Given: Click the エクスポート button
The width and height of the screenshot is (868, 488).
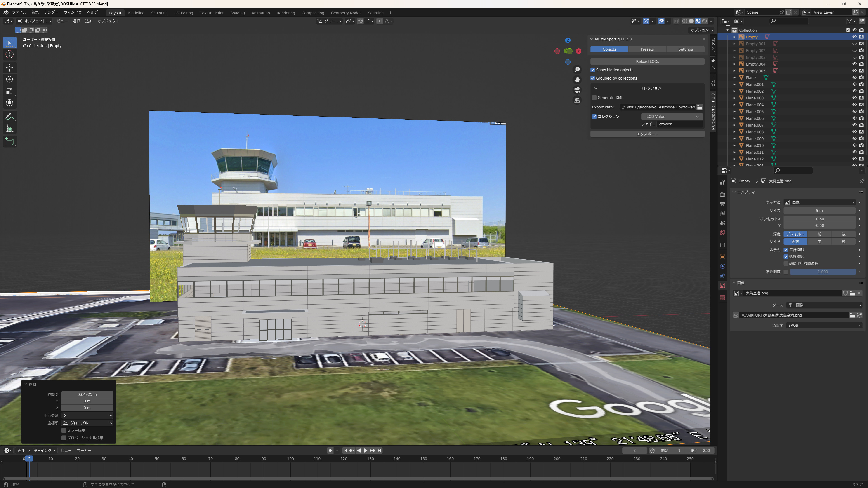Looking at the screenshot, I should tap(647, 134).
